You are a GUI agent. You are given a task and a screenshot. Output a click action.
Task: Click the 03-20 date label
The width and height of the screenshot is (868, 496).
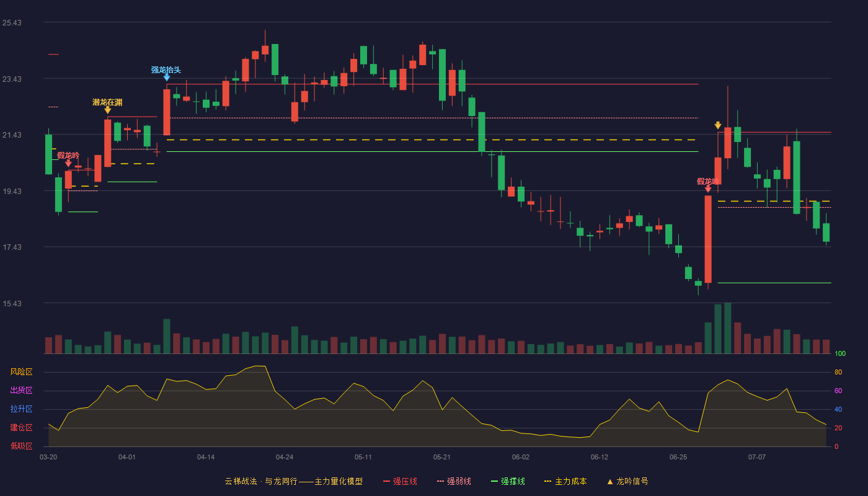tap(48, 457)
